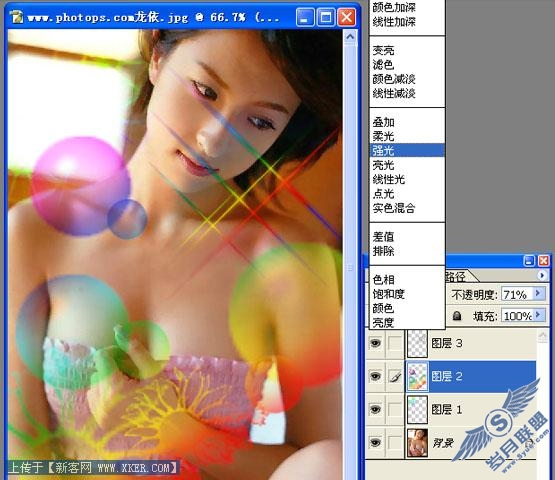The height and width of the screenshot is (480, 555).
Task: Choose 线性加深 blend mode
Action: tap(394, 22)
